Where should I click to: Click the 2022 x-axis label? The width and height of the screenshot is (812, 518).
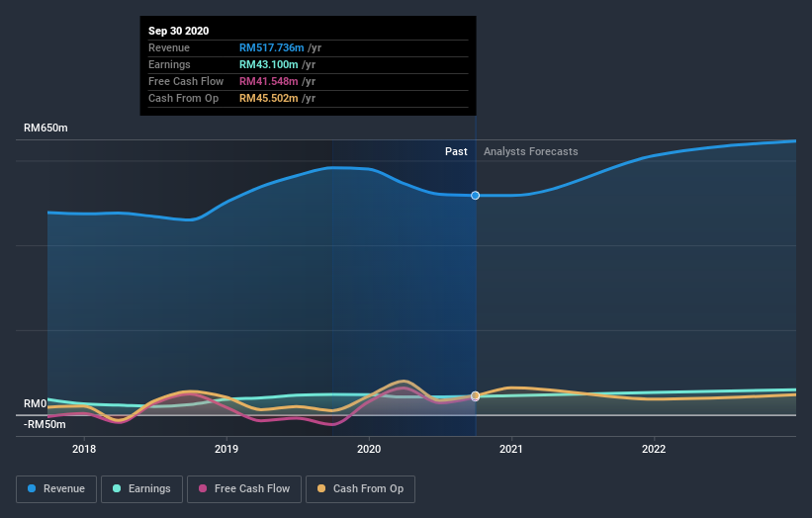point(654,449)
